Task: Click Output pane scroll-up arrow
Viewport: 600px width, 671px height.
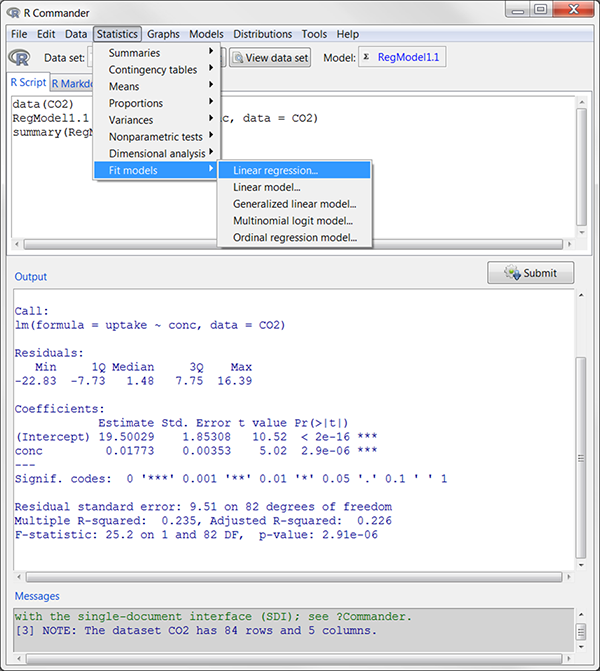Action: pyautogui.click(x=581, y=295)
